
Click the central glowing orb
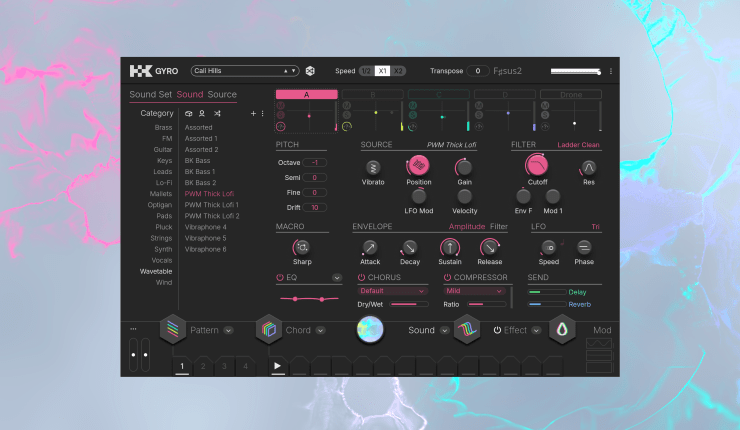click(x=370, y=329)
